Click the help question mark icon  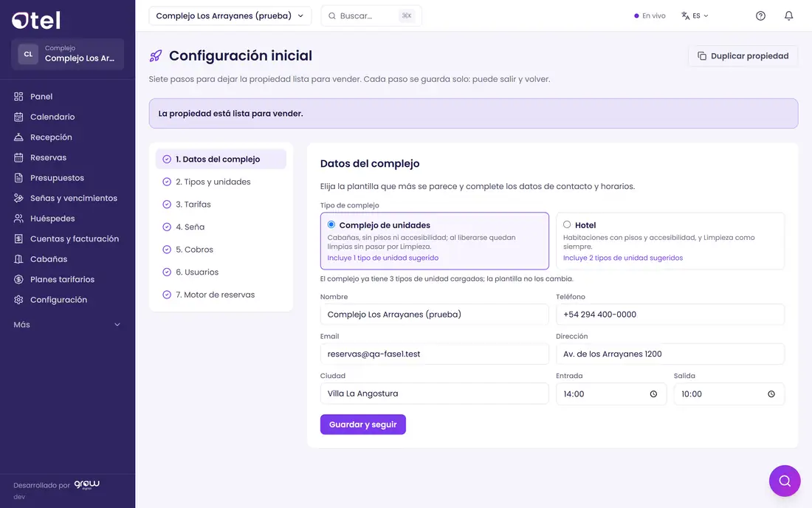pyautogui.click(x=760, y=16)
